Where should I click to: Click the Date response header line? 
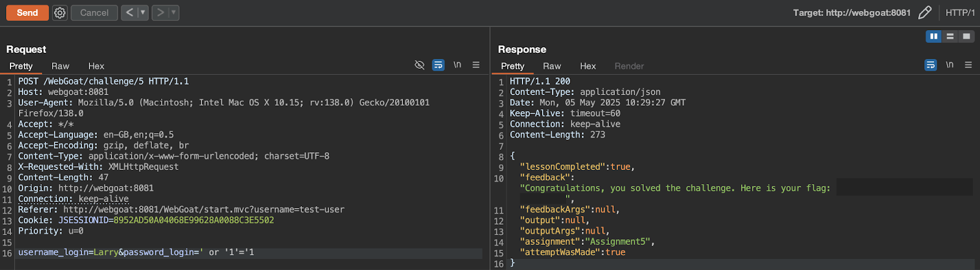pyautogui.click(x=598, y=102)
